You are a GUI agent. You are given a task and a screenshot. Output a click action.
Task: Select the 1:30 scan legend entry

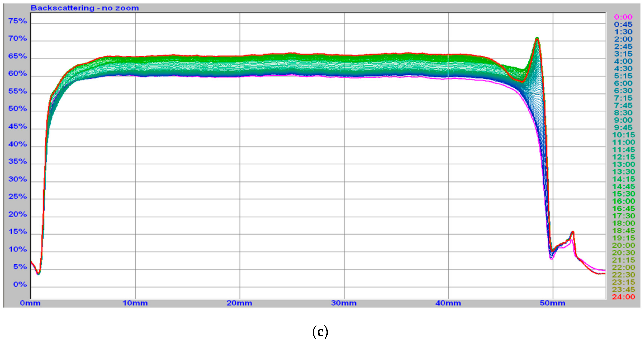[623, 32]
